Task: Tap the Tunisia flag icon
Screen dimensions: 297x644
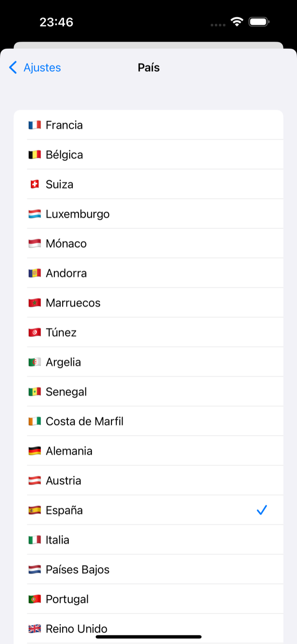Action: pos(34,333)
